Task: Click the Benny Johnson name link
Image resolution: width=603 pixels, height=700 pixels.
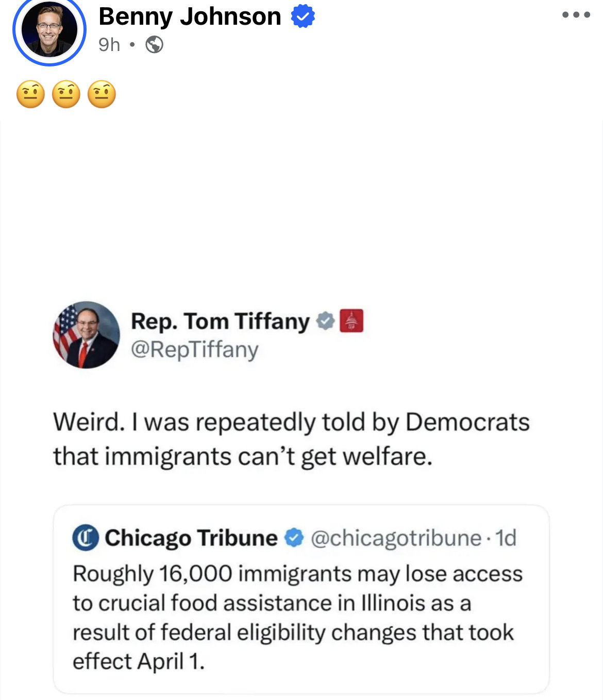Action: (x=190, y=16)
